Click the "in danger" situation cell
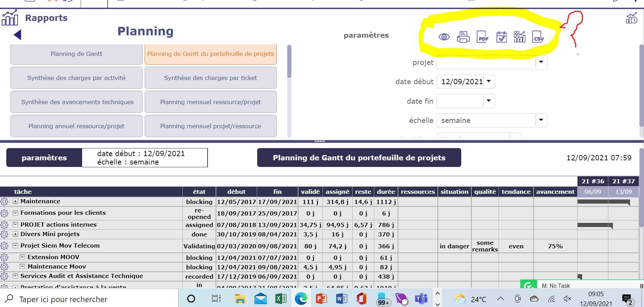644x307 pixels. point(454,246)
